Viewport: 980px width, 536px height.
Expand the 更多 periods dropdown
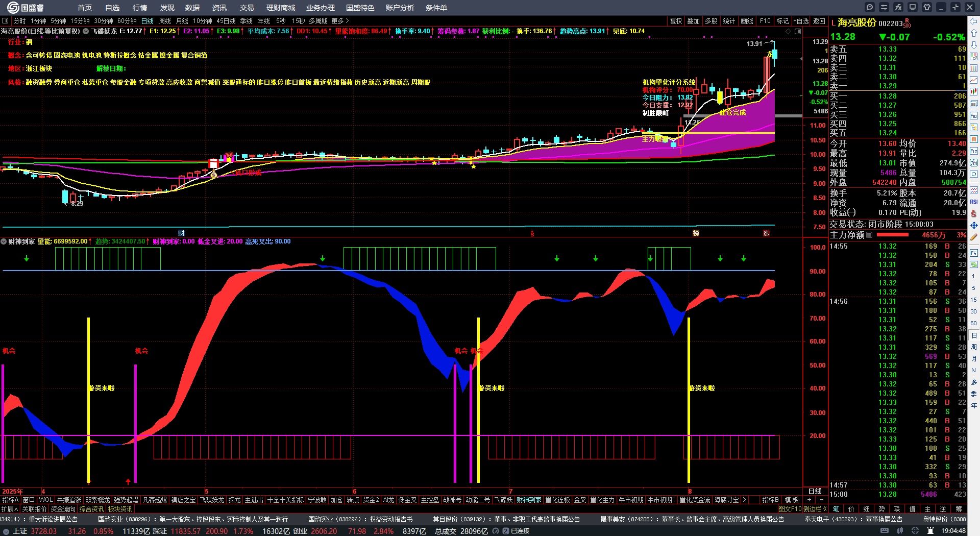pos(340,21)
